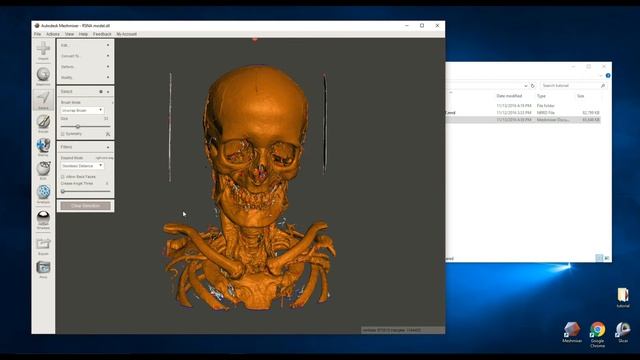Open the Explorer address bar history dropdown

click(x=526, y=86)
